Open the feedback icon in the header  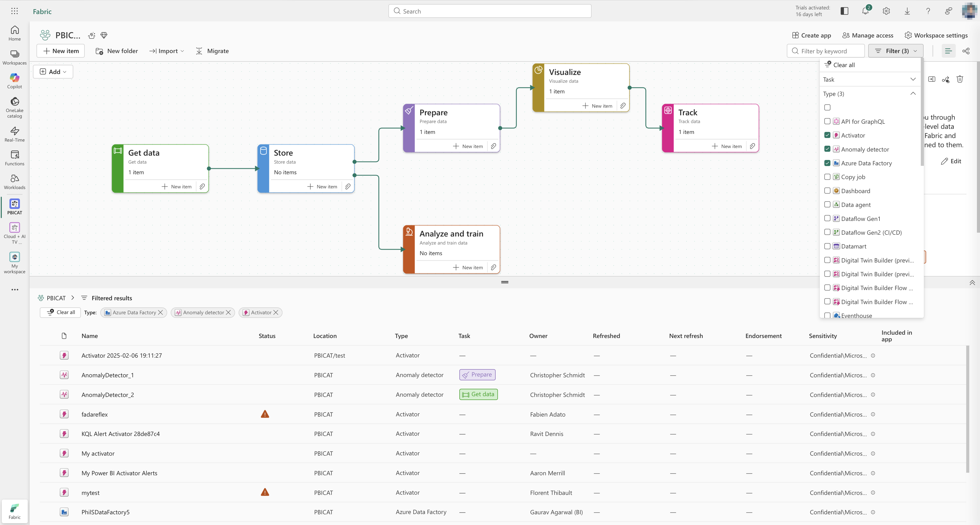click(x=948, y=11)
